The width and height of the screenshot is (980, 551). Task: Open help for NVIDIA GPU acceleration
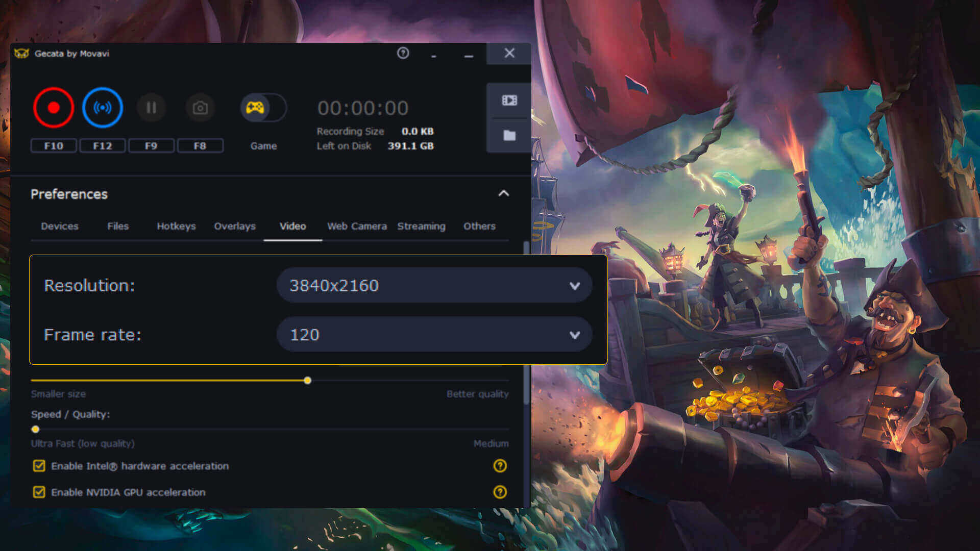click(500, 492)
